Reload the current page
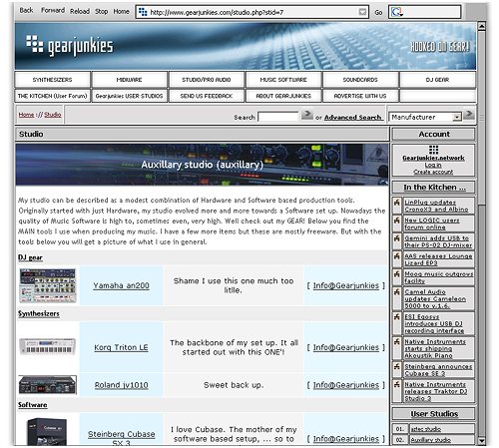This screenshot has height=448, width=499. pyautogui.click(x=80, y=11)
